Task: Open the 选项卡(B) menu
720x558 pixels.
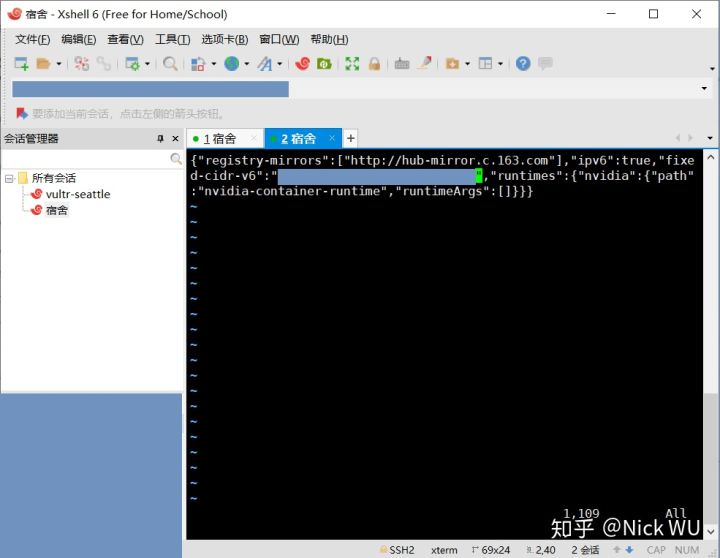Action: point(225,39)
